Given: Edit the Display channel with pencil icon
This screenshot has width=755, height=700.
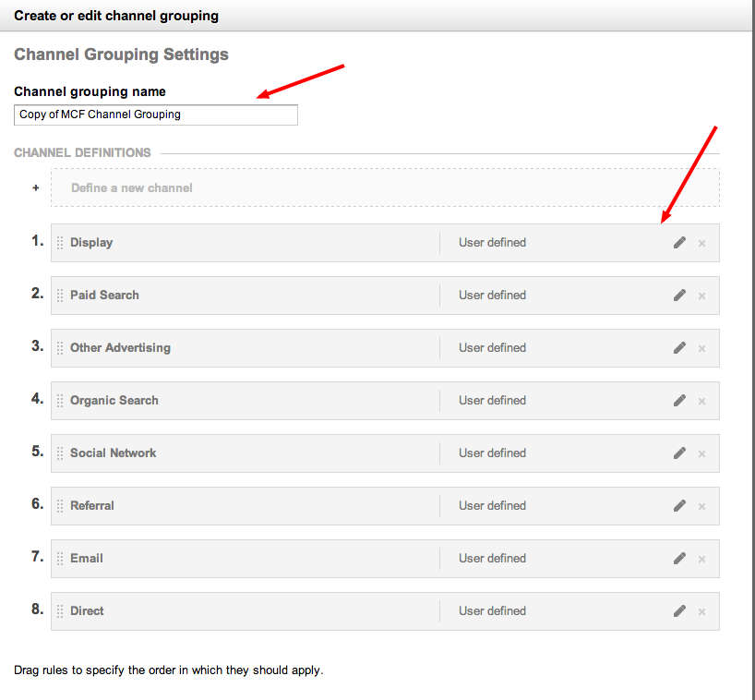Looking at the screenshot, I should (x=679, y=243).
